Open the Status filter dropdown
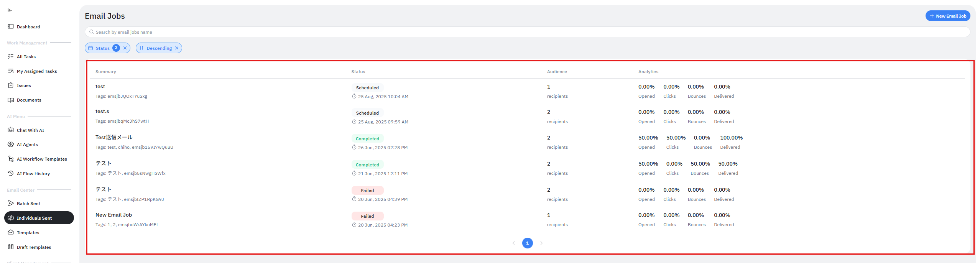The height and width of the screenshot is (263, 980). pos(103,48)
